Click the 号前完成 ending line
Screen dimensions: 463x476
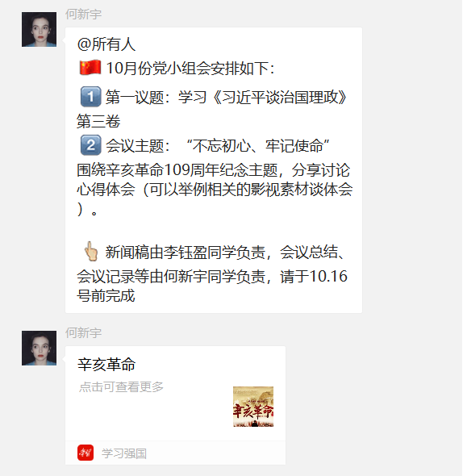tap(106, 295)
